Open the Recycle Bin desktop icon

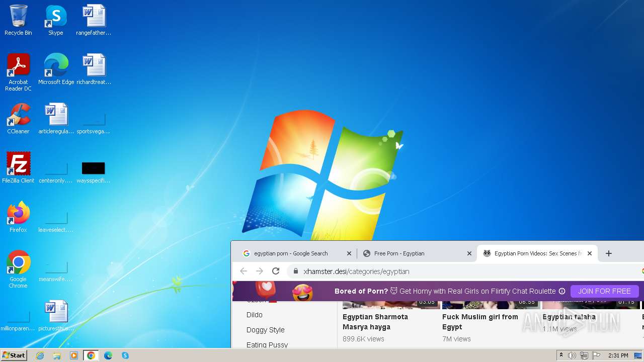click(x=18, y=20)
